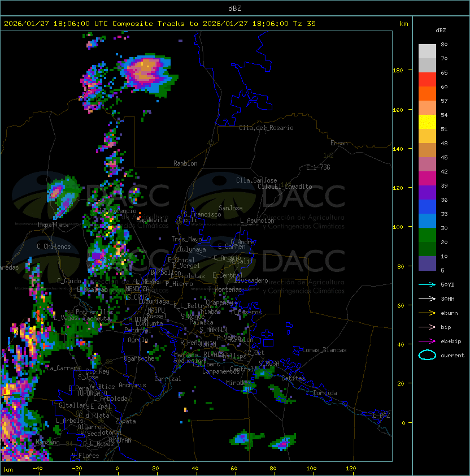The image size is (470, 476).
Task: Click the 'S_MARTIN' map label
Action: coord(213,330)
